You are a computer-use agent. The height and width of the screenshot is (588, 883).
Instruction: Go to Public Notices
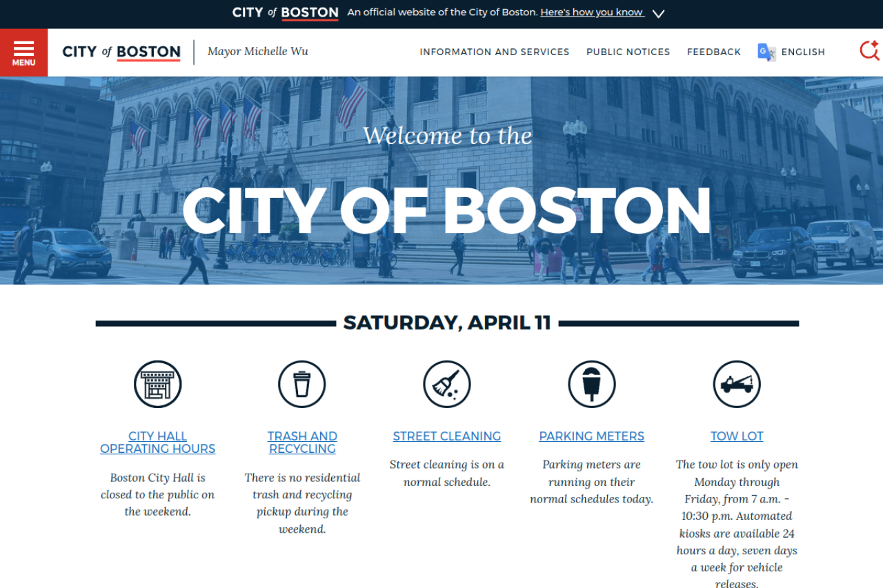[x=628, y=52]
